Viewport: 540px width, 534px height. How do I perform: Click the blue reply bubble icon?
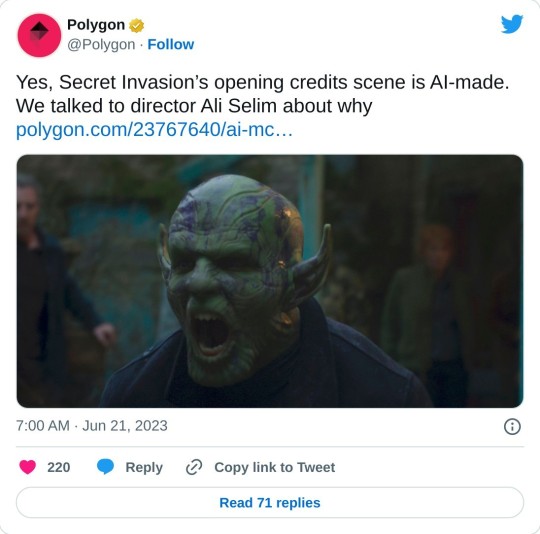[x=105, y=467]
